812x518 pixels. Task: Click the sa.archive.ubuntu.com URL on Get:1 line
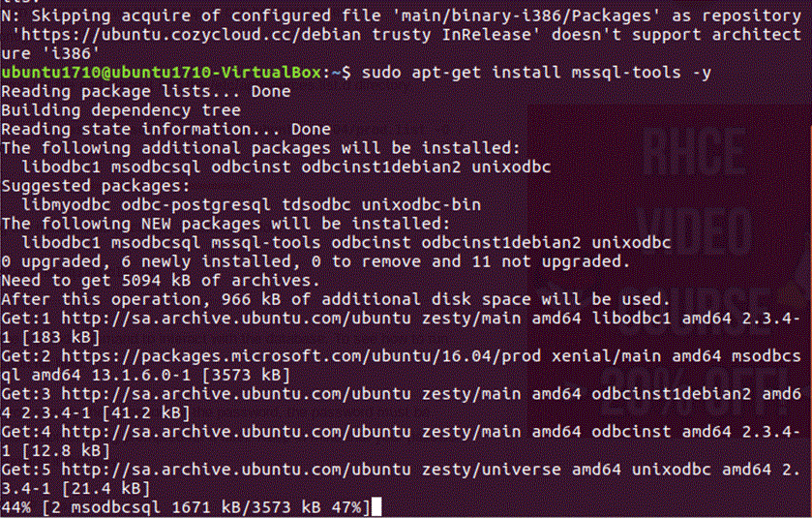(235, 318)
